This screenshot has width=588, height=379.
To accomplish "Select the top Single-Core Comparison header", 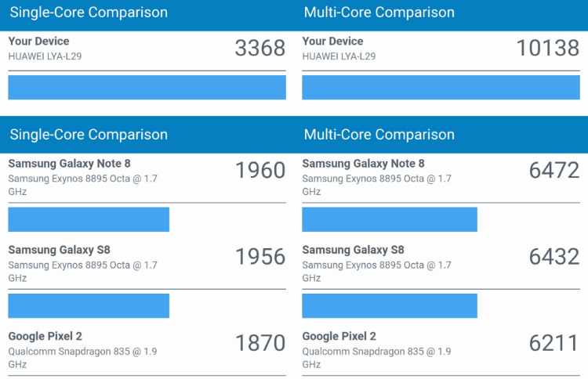I will pos(89,13).
